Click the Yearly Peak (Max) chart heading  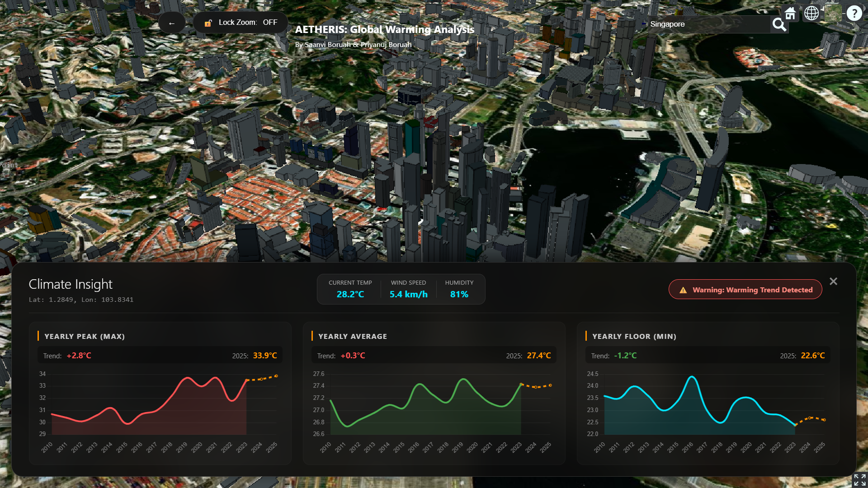[x=85, y=337]
